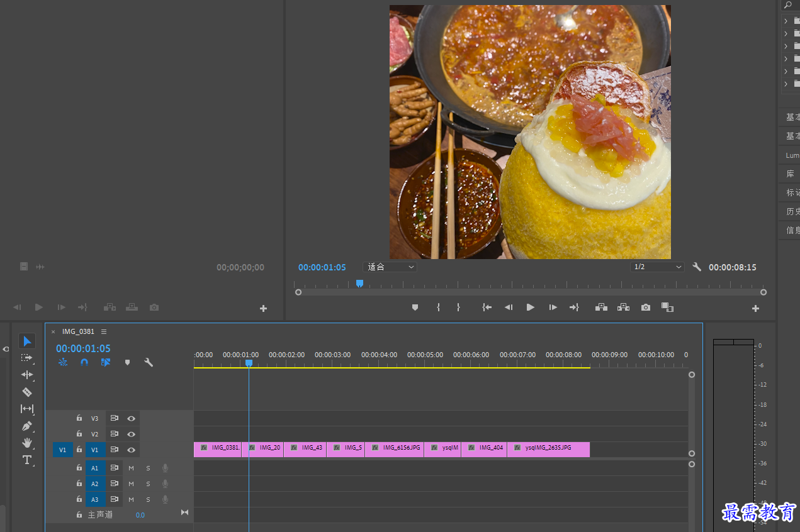Toggle V1 source patching button
The height and width of the screenshot is (532, 800).
(x=62, y=450)
